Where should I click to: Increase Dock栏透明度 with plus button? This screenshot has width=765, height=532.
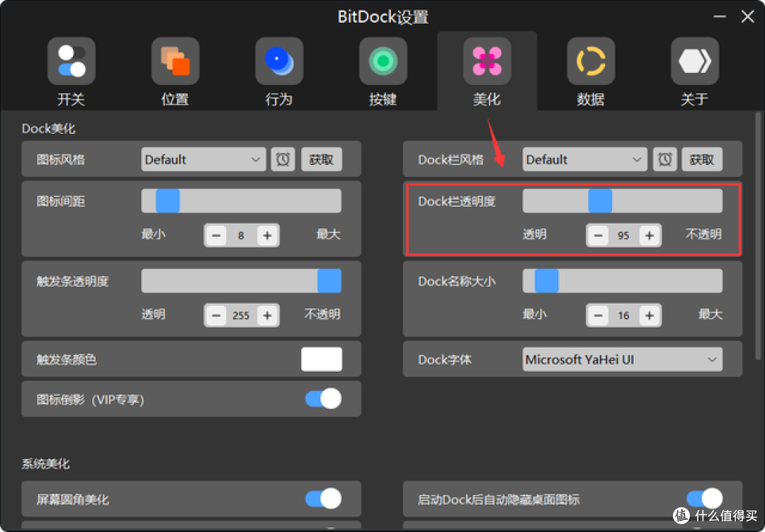650,235
